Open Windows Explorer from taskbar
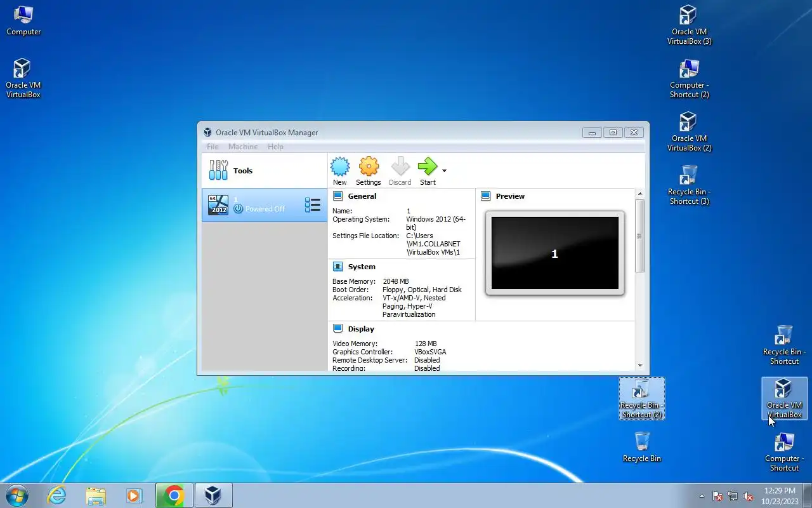Image resolution: width=812 pixels, height=508 pixels. (x=96, y=495)
